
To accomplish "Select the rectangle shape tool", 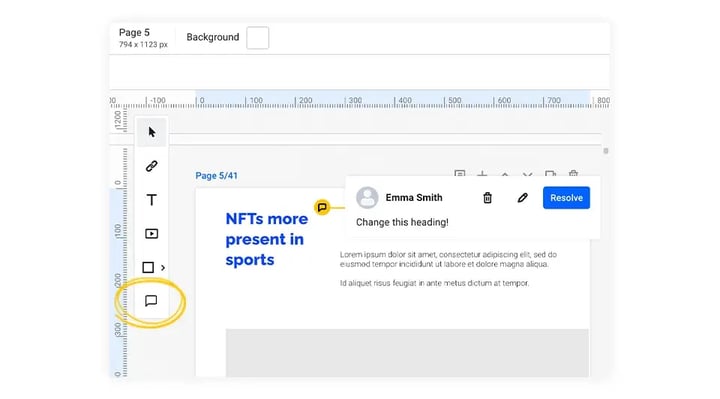I will click(x=148, y=267).
